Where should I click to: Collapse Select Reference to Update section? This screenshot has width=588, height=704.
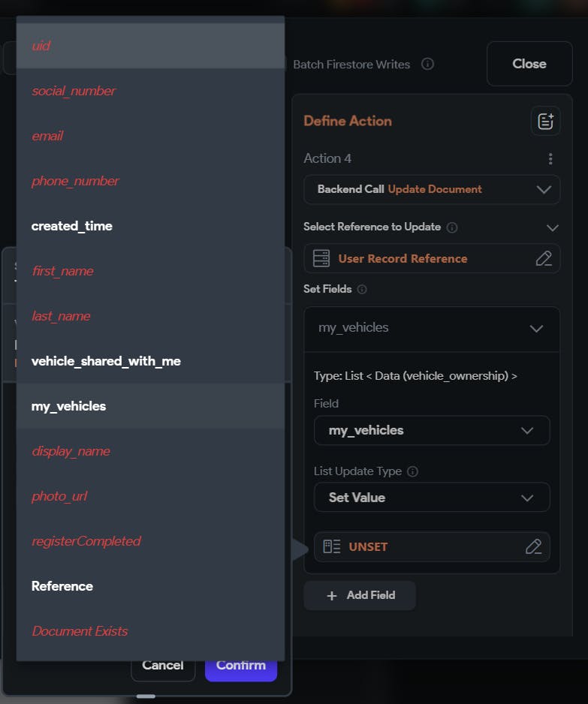click(553, 227)
